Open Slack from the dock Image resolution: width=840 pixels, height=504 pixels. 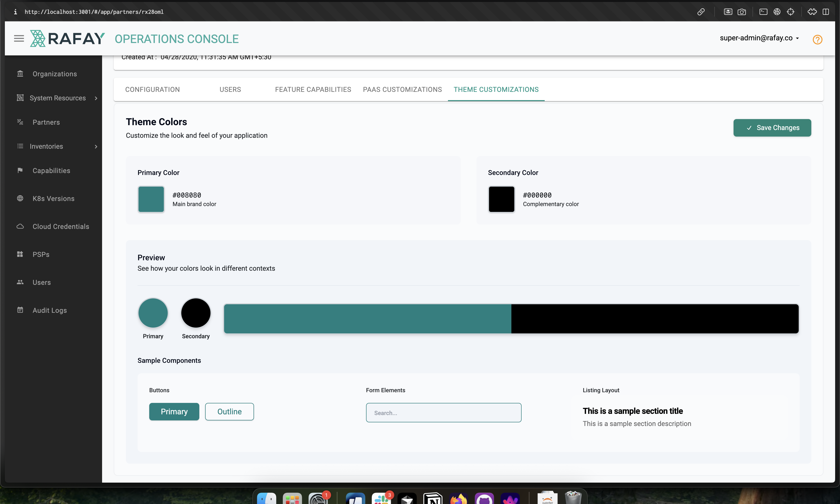(x=381, y=498)
